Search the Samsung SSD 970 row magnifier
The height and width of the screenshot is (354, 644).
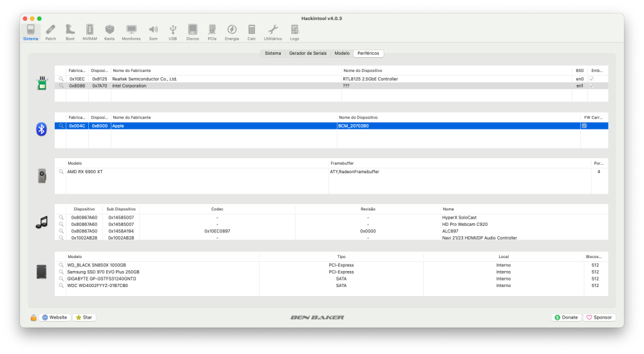61,272
